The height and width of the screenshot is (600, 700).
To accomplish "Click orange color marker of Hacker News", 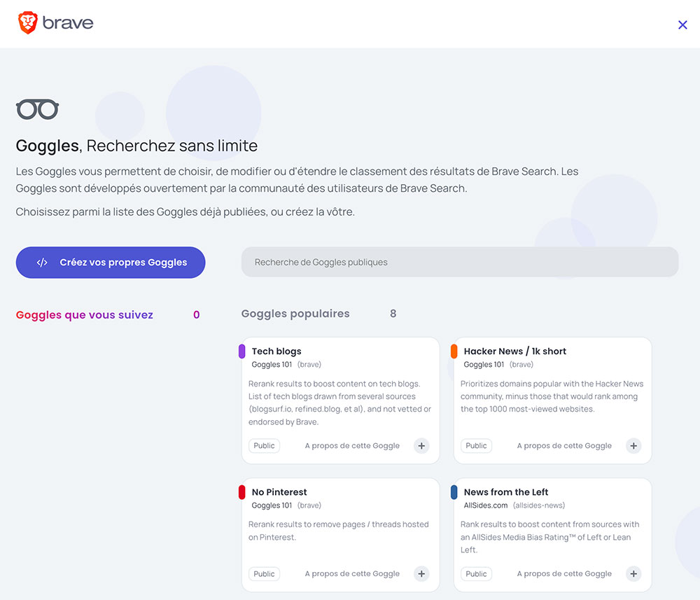I will tap(454, 351).
